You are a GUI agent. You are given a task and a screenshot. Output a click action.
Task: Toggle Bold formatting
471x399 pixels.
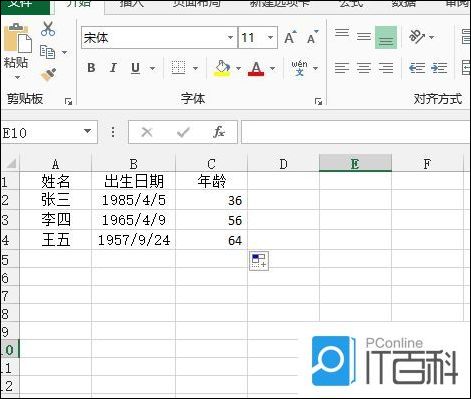click(91, 68)
